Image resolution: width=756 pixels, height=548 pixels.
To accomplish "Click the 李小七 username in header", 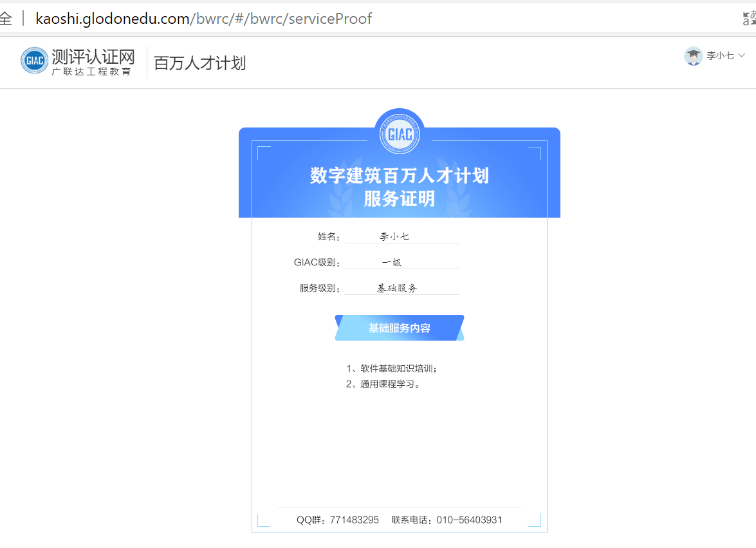I will [720, 56].
